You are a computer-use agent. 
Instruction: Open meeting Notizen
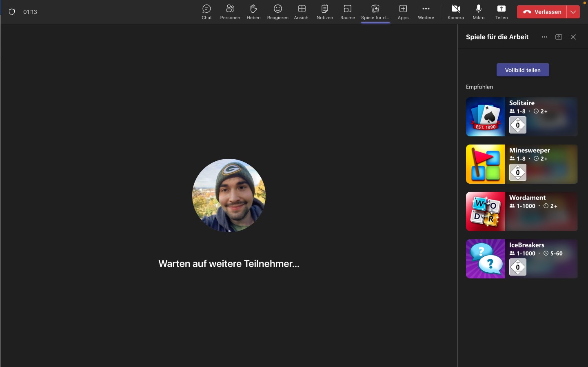(x=325, y=12)
